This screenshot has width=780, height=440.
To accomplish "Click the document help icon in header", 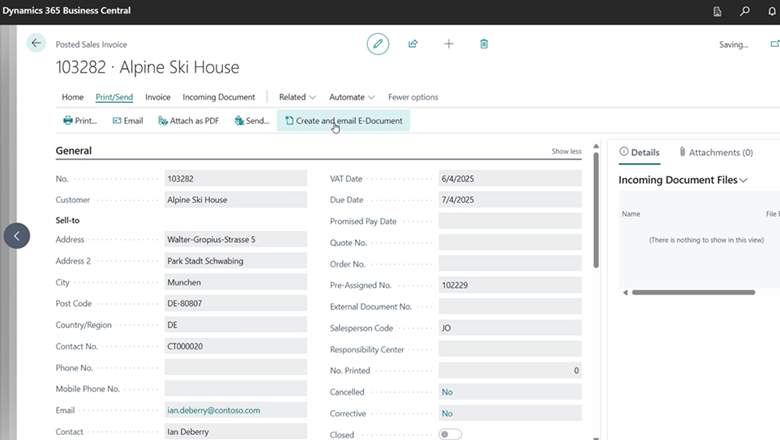I will (718, 11).
